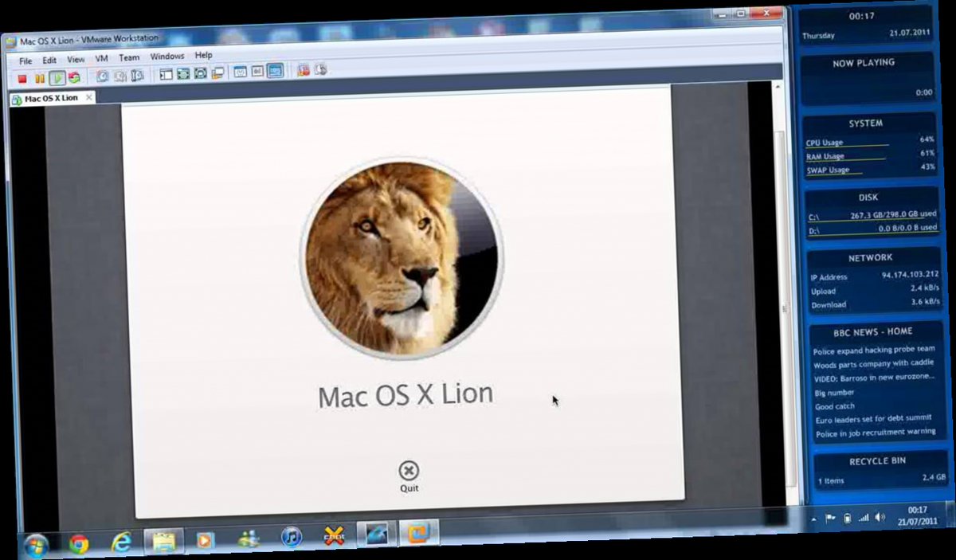The height and width of the screenshot is (560, 956).
Task: Activate Unity mode toolbar icon
Action: [x=217, y=73]
